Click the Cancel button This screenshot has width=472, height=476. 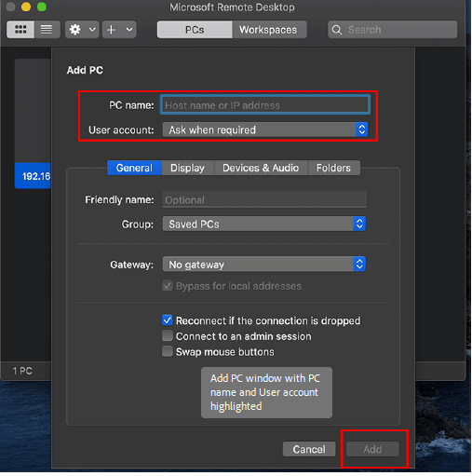(309, 449)
